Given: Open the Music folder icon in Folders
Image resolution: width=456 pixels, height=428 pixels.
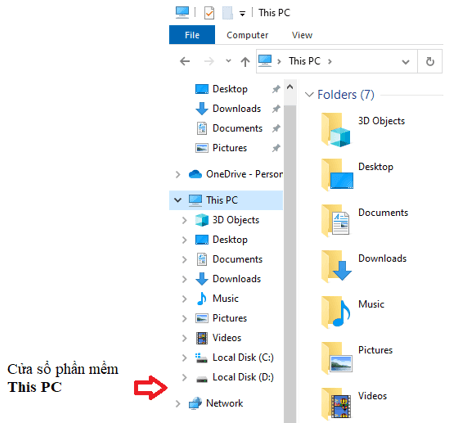Looking at the screenshot, I should [336, 312].
